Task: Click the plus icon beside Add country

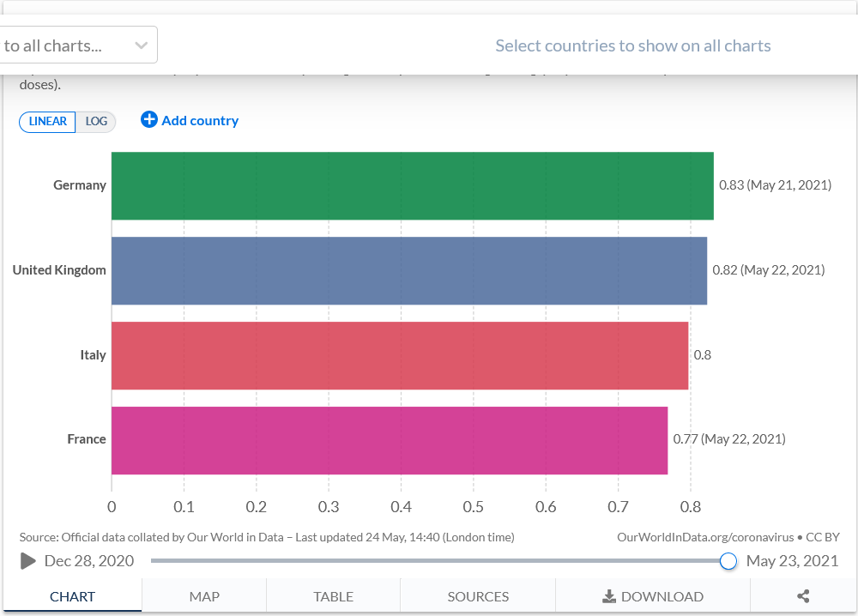Action: pyautogui.click(x=149, y=120)
